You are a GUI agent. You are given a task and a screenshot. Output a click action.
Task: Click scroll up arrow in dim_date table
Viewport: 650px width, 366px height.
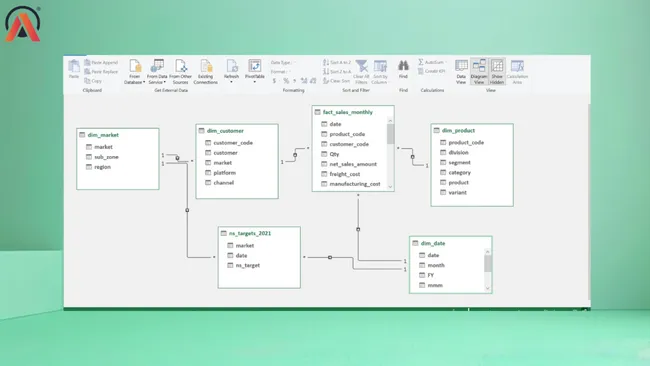[488, 252]
